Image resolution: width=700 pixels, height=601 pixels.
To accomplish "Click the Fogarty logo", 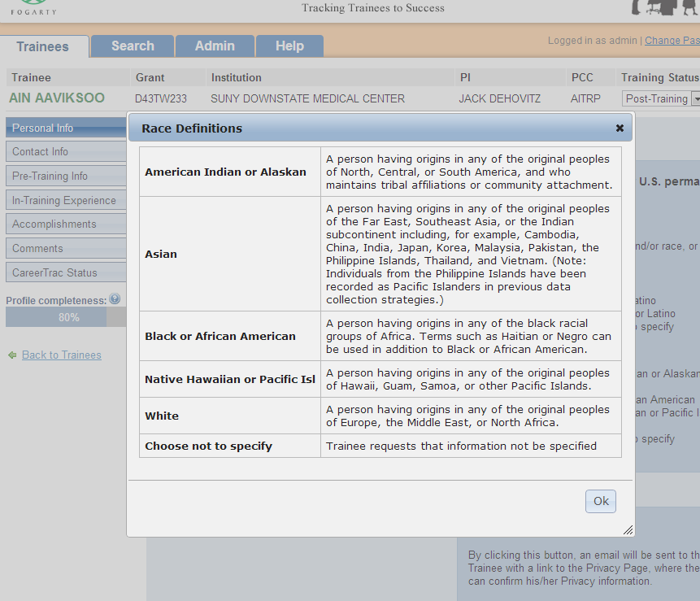I will [28, 8].
